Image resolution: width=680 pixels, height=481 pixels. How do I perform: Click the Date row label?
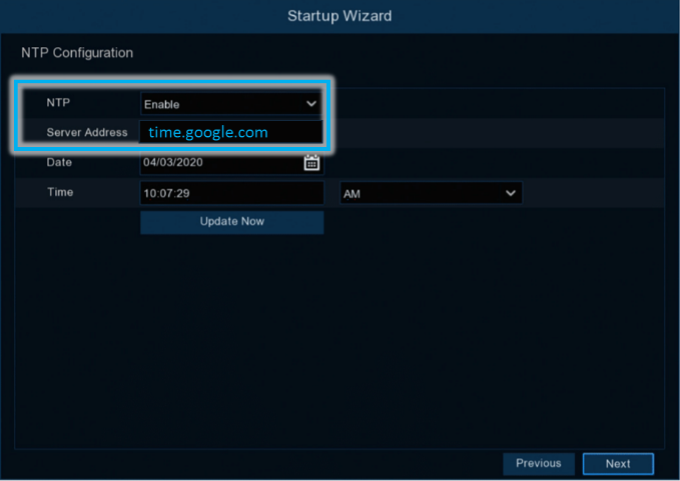tap(59, 162)
